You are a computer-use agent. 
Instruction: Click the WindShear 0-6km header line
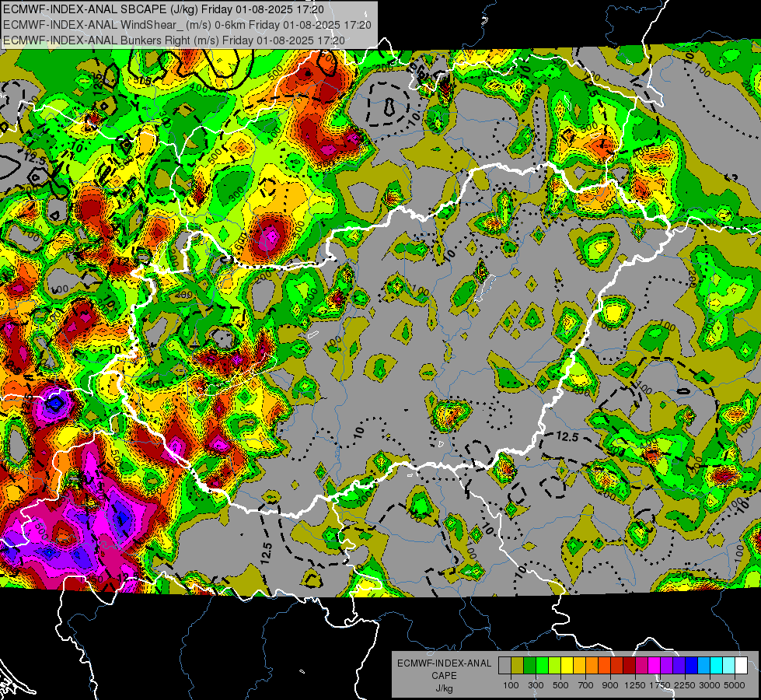[x=187, y=25]
